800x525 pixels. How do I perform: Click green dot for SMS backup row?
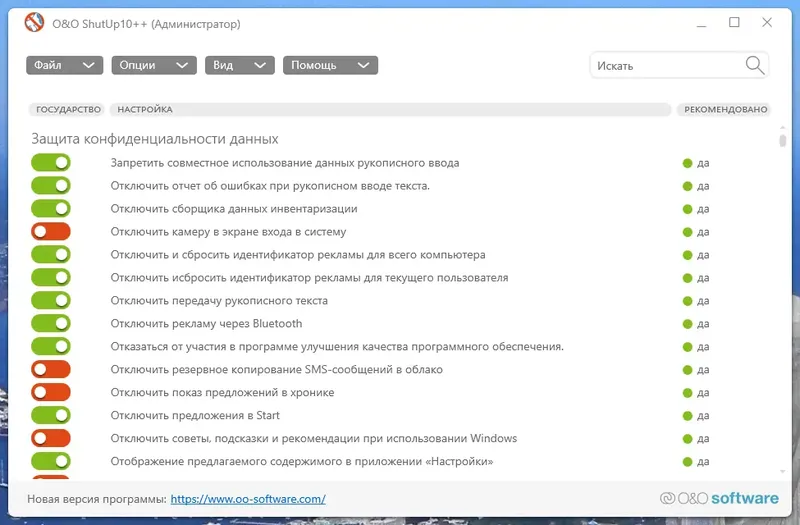[x=687, y=369]
